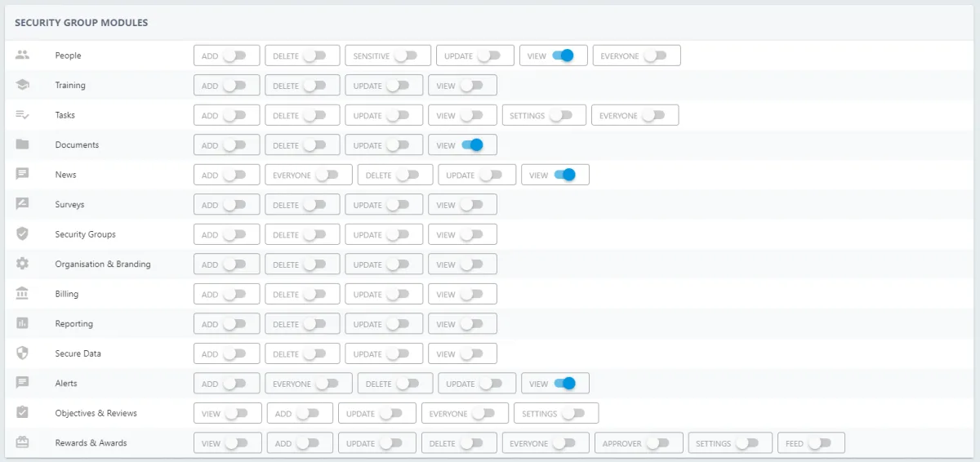Click the Organisation & Branding gear icon
Viewport: 980px width, 462px height.
22,264
